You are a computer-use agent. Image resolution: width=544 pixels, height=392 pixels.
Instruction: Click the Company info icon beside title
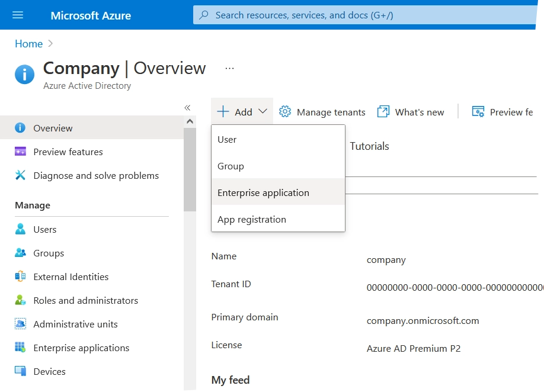pyautogui.click(x=25, y=74)
